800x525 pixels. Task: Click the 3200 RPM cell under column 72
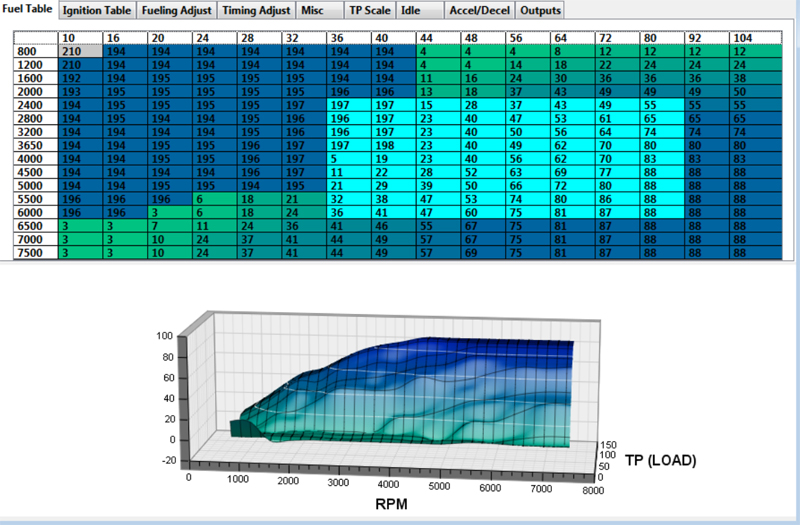point(605,131)
